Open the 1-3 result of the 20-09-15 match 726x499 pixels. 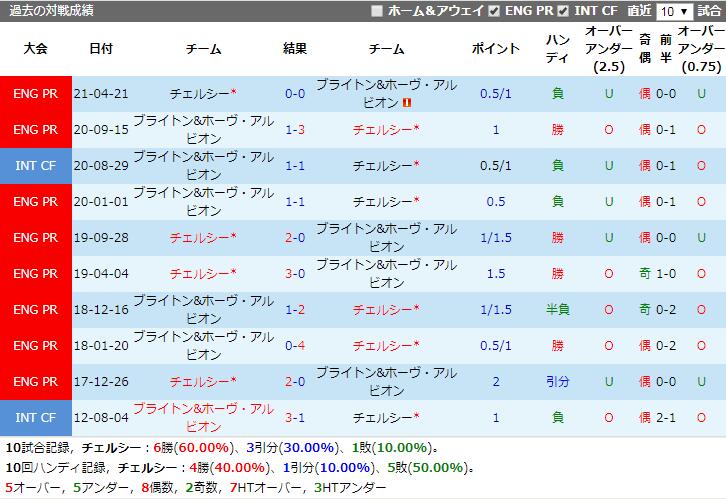[295, 130]
